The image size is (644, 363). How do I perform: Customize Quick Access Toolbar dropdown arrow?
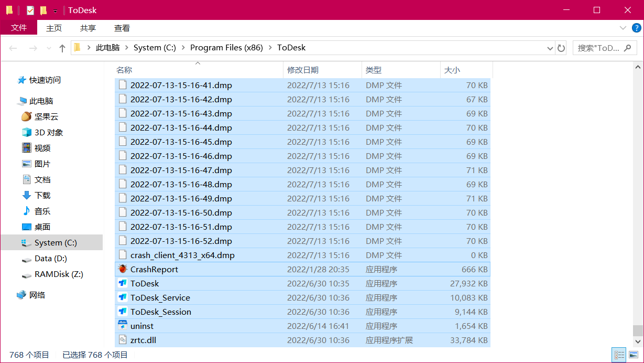[x=56, y=10]
